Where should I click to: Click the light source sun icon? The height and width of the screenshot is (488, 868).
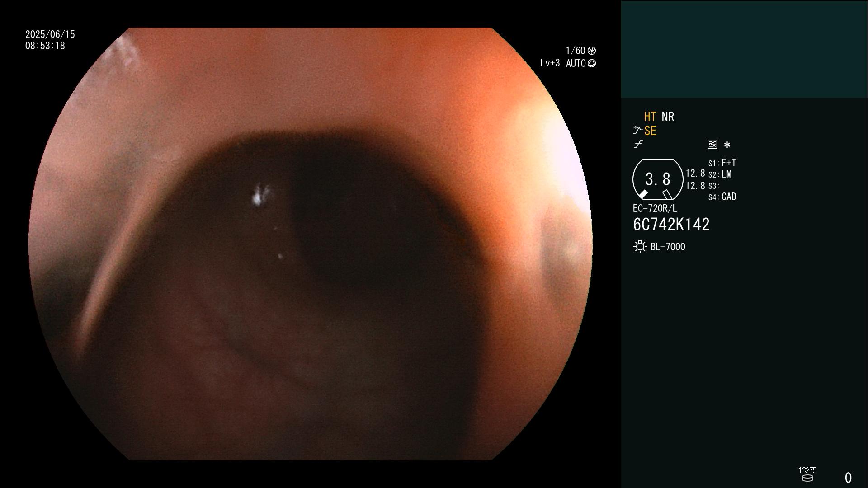click(x=640, y=247)
